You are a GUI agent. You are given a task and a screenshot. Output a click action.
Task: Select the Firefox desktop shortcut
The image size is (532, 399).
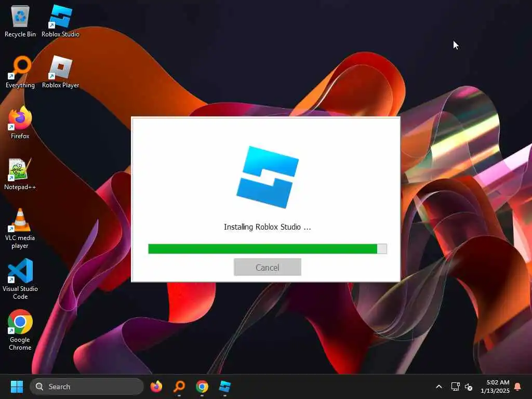(20, 123)
